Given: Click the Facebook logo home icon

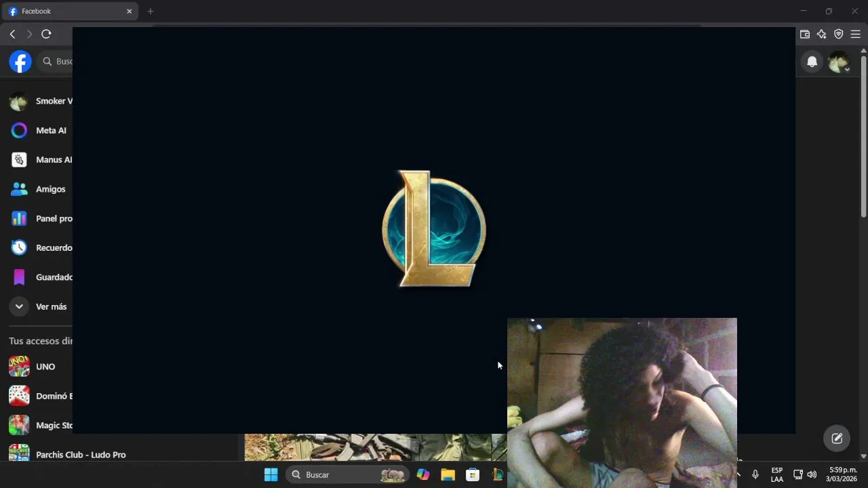Looking at the screenshot, I should pyautogui.click(x=20, y=62).
